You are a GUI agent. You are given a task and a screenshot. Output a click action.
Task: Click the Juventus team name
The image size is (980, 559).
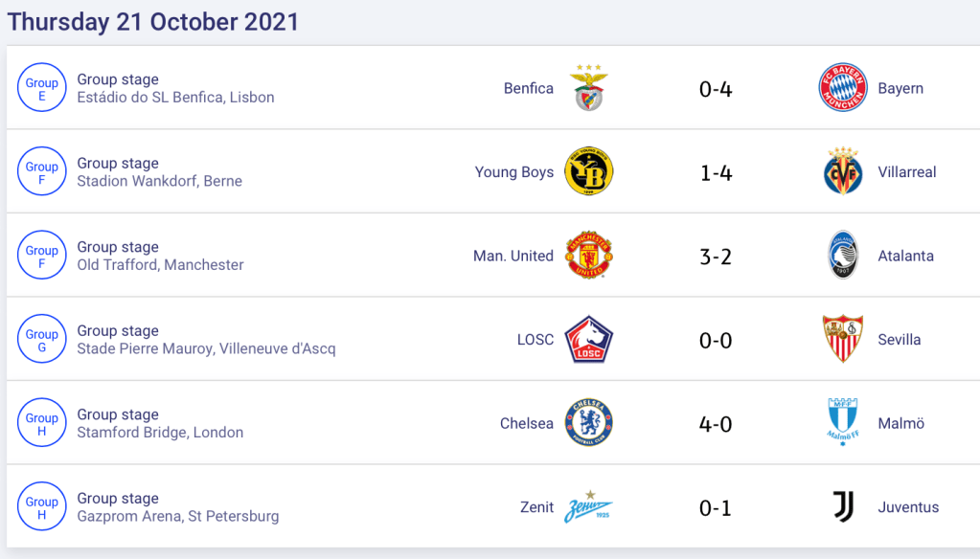908,507
